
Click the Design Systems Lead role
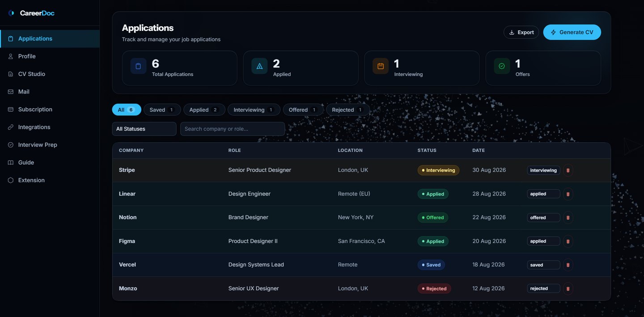256,265
